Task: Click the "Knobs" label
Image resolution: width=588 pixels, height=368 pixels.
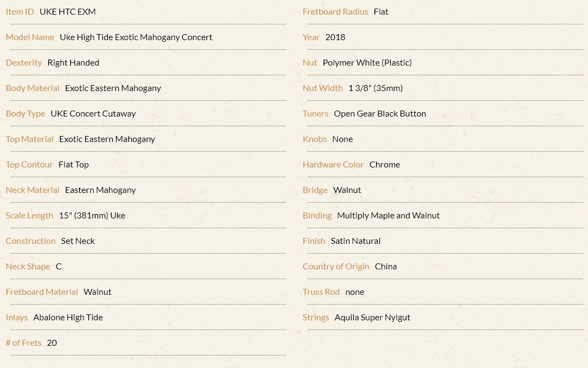Action: (x=315, y=139)
